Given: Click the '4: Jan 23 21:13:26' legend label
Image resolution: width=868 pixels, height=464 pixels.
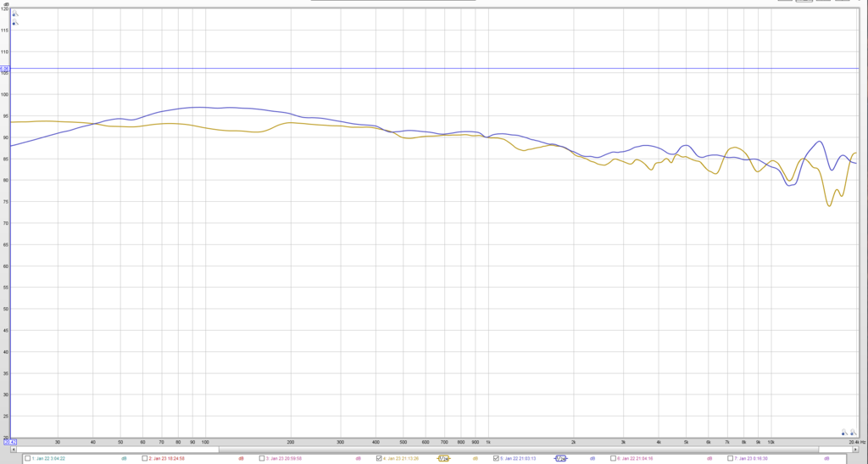Looking at the screenshot, I should [x=401, y=458].
